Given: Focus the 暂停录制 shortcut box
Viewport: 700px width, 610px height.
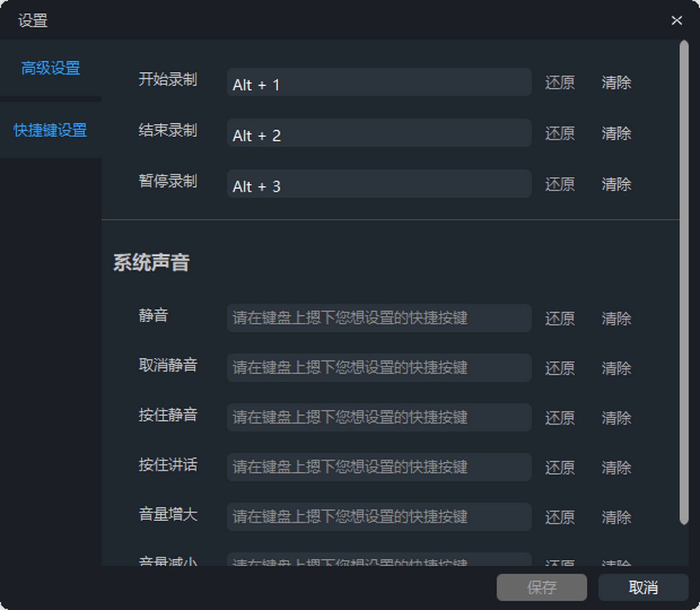Looking at the screenshot, I should click(x=379, y=184).
